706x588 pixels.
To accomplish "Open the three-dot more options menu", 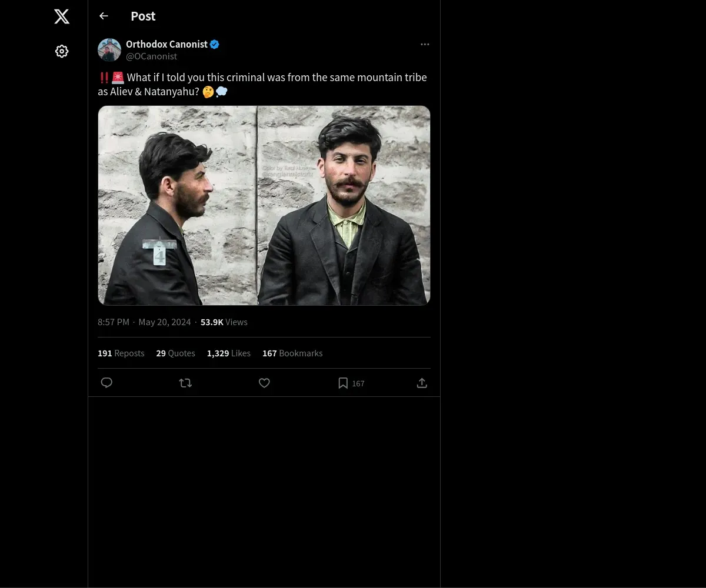I will [x=425, y=44].
